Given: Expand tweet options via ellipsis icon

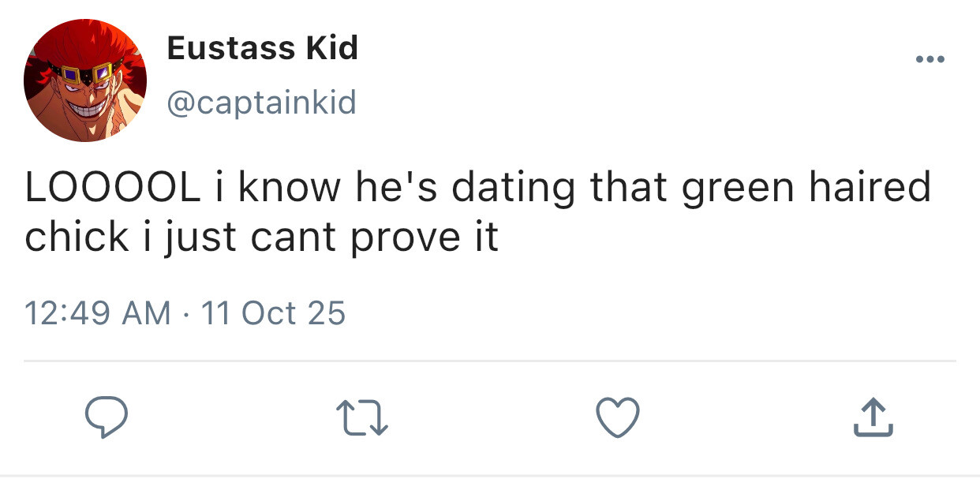Looking at the screenshot, I should click(931, 59).
